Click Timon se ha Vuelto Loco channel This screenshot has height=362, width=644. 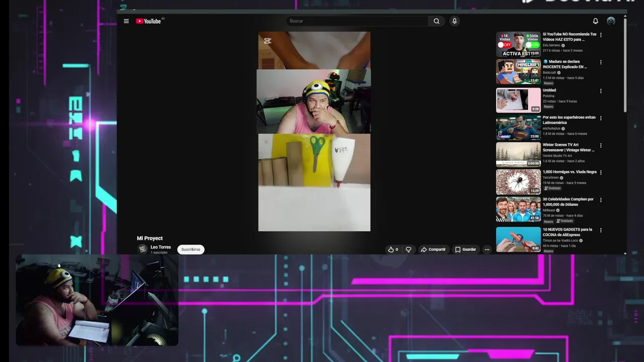(x=560, y=240)
